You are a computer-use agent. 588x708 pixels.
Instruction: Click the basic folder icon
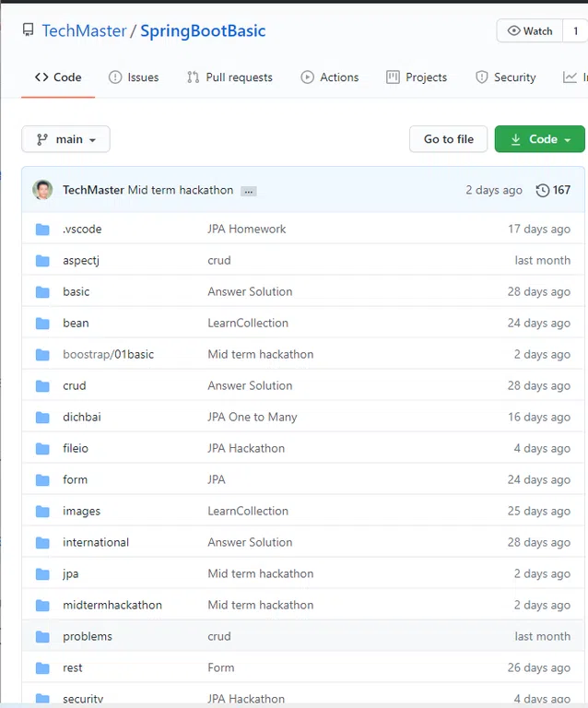pyautogui.click(x=42, y=292)
